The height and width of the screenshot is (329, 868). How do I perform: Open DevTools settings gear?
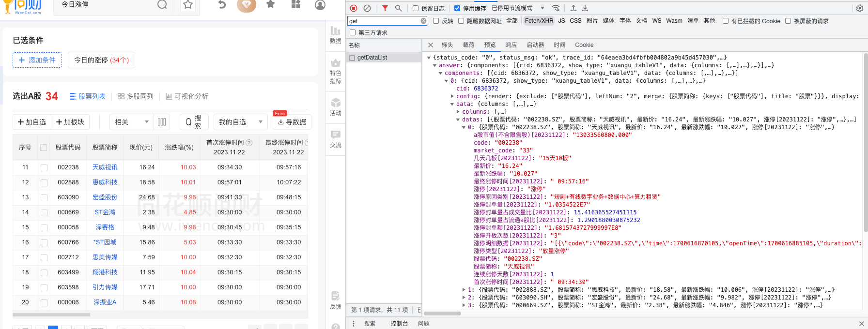[x=859, y=8]
